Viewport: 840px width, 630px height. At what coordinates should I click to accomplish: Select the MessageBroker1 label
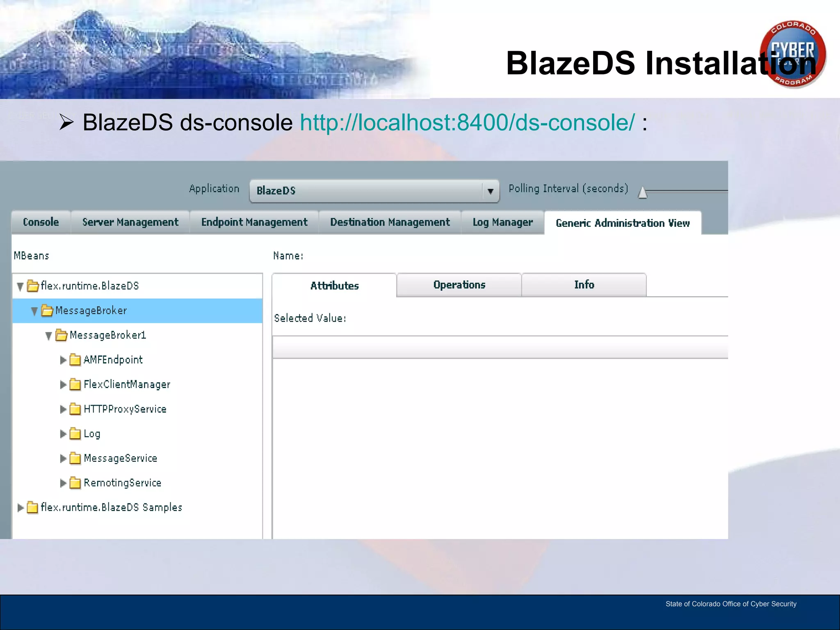click(x=108, y=335)
